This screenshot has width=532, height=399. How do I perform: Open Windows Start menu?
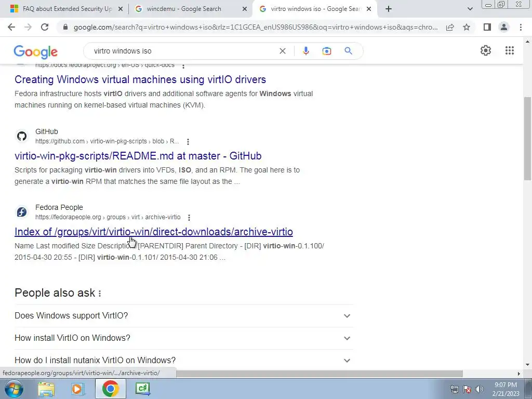coord(14,389)
